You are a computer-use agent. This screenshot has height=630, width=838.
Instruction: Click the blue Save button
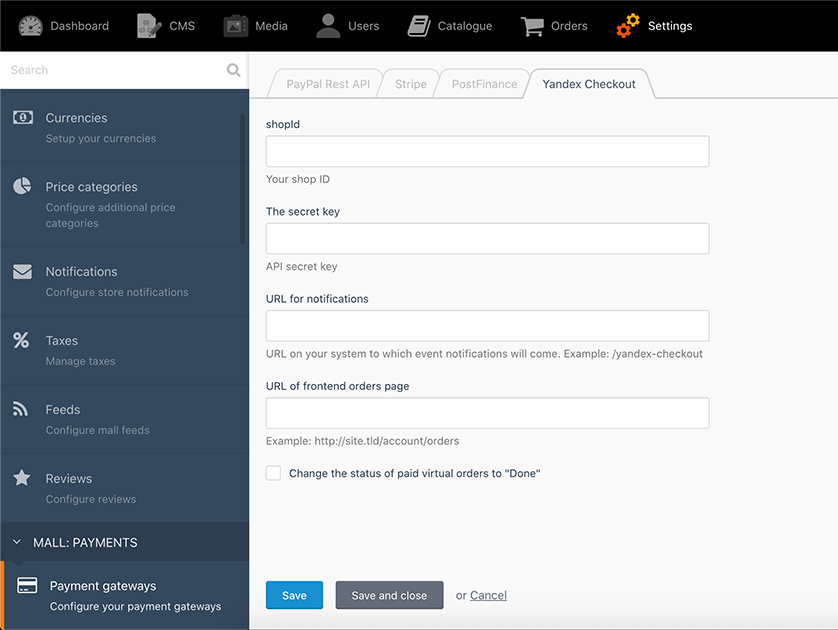(x=294, y=595)
